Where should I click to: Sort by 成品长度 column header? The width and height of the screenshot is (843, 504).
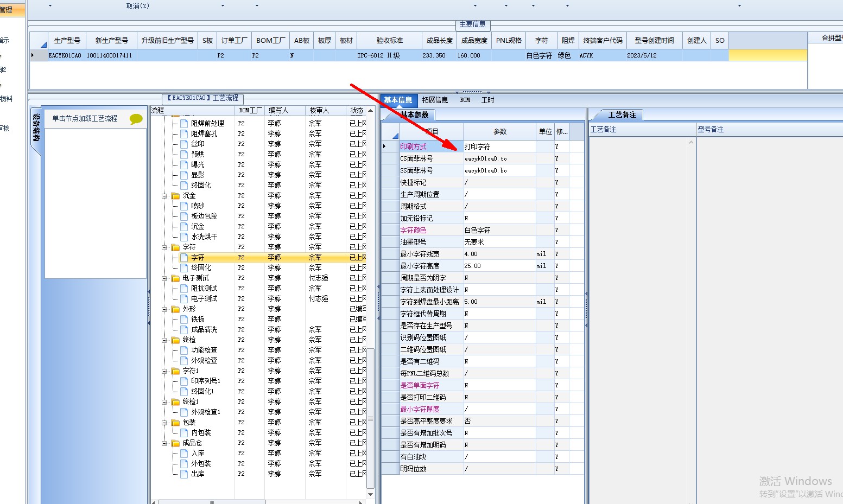point(440,41)
